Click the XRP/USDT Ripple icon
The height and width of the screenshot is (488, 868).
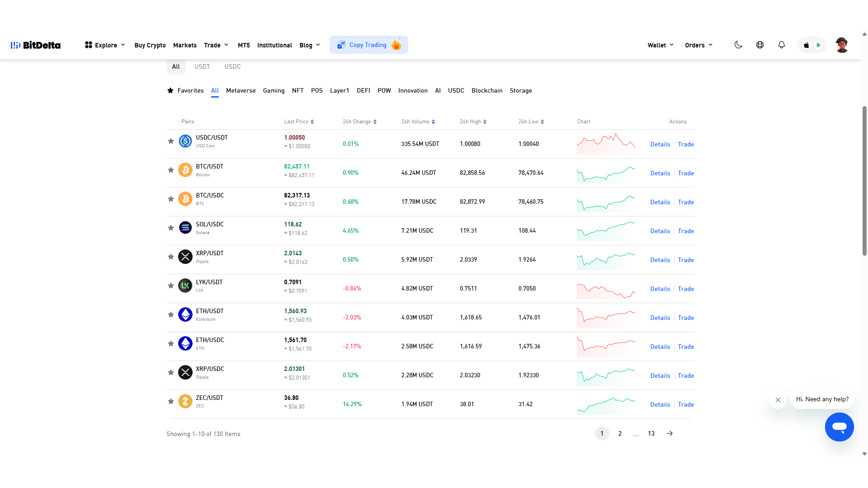185,257
